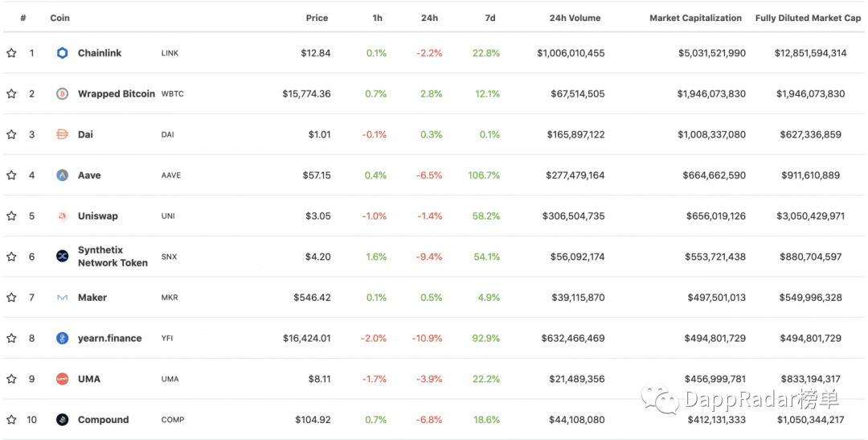This screenshot has height=440, width=868.
Task: Sort by the 24h Volume header
Action: point(575,18)
